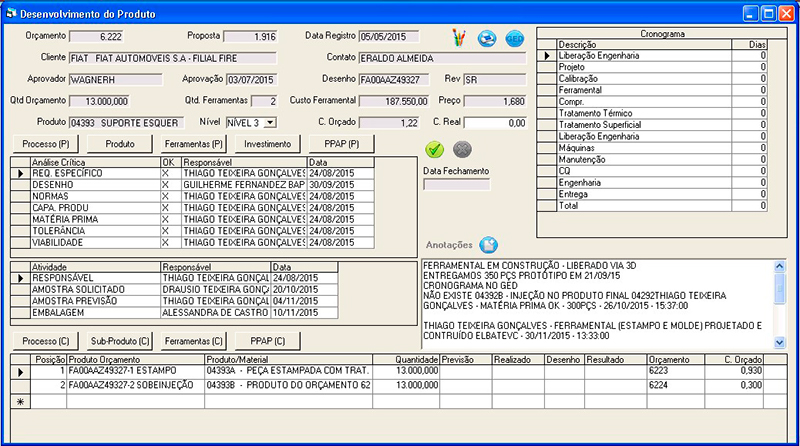This screenshot has height=446, width=800.
Task: Select the EMBALAGEM activity row
Action: (174, 313)
